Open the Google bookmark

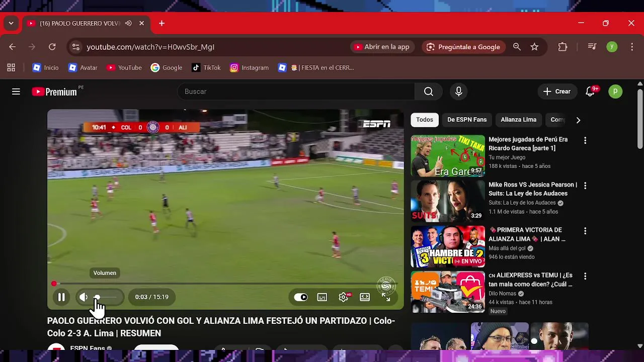click(x=166, y=67)
